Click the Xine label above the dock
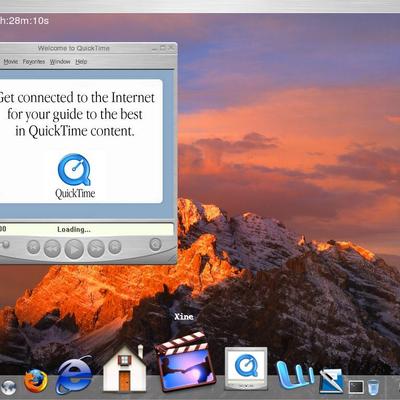The width and height of the screenshot is (400, 400). pyautogui.click(x=184, y=316)
